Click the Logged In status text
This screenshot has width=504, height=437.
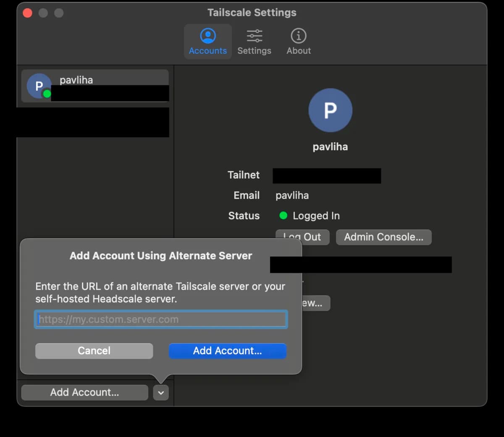pos(316,216)
